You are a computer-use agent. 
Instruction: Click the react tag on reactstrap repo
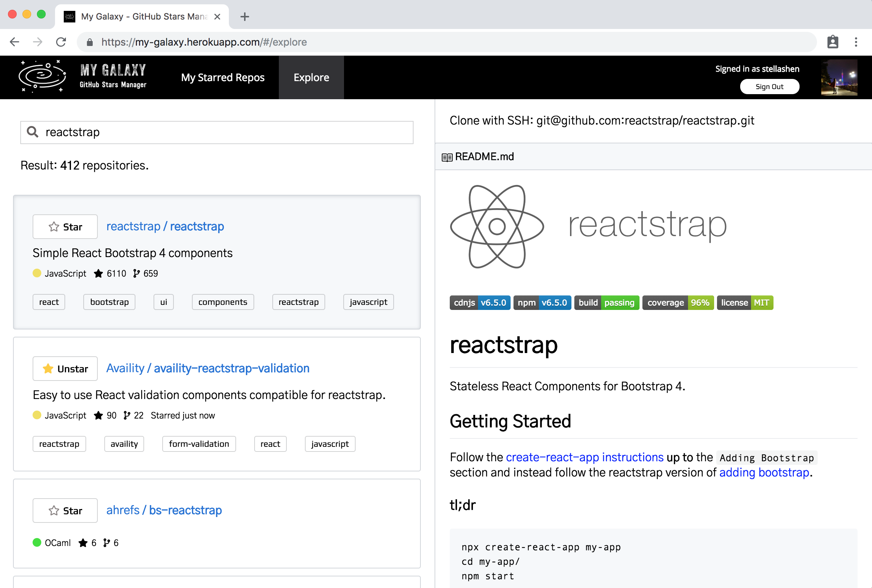click(49, 302)
